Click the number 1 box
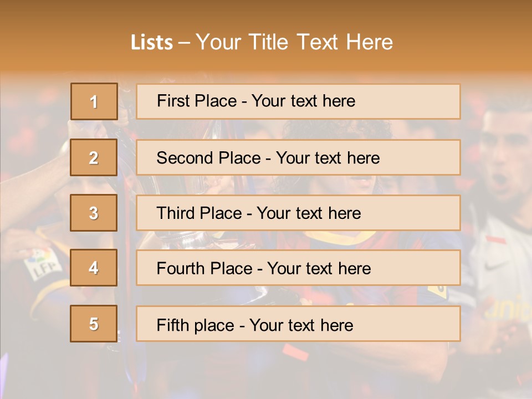Screen dimensions: 532x399 coord(94,101)
